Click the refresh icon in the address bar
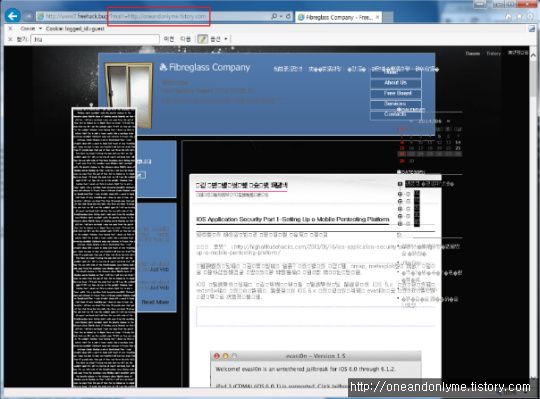The image size is (540, 399). coord(289,16)
